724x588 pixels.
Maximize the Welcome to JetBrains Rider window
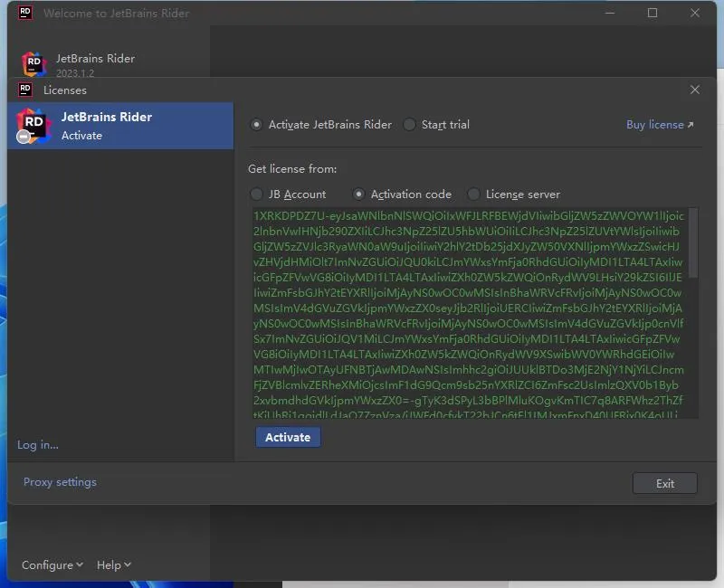pos(652,13)
